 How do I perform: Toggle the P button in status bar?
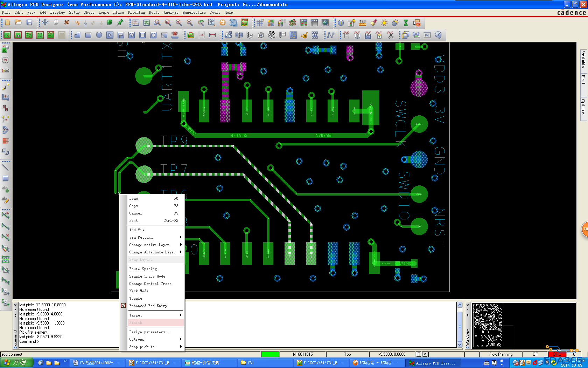[419, 354]
